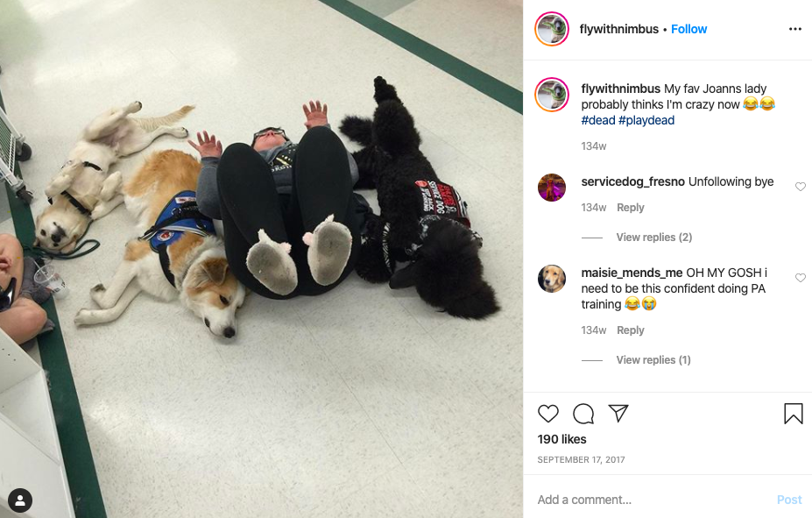The image size is (812, 518).
Task: Like servicedog_fresno's comment heart
Action: [800, 187]
